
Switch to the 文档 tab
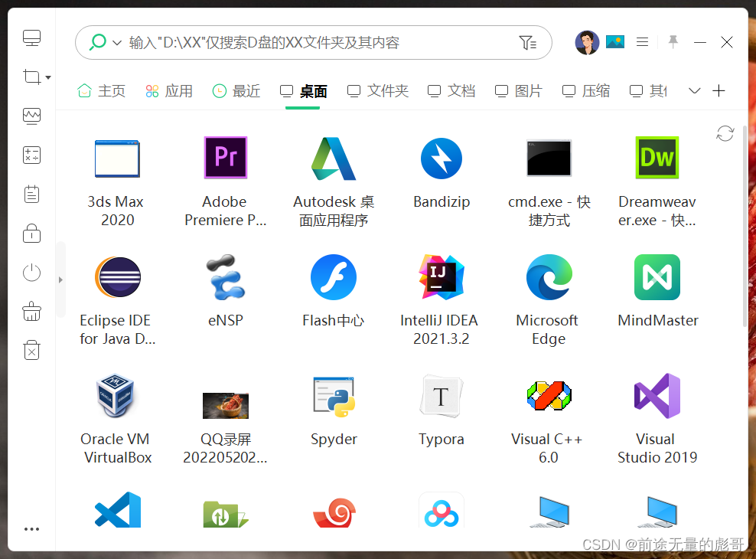point(451,90)
